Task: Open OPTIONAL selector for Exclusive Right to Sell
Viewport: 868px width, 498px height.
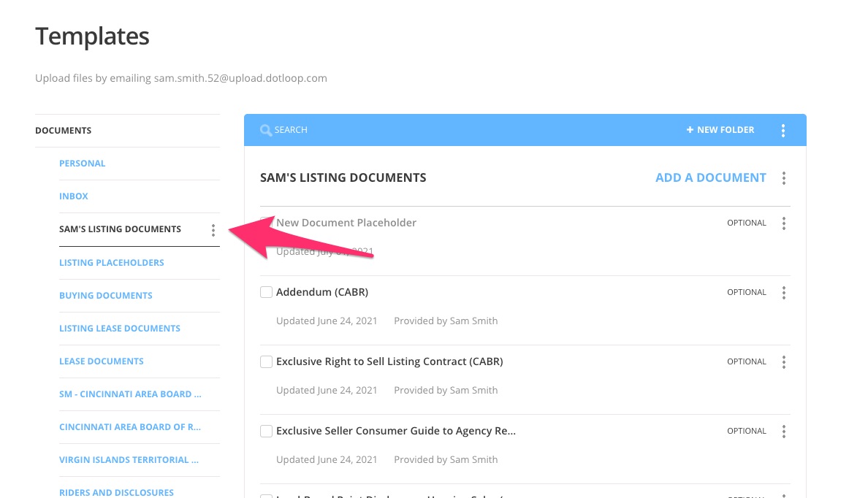Action: [746, 361]
